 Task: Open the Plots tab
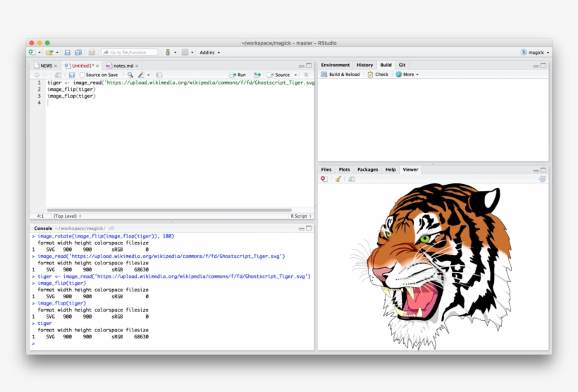(x=344, y=170)
